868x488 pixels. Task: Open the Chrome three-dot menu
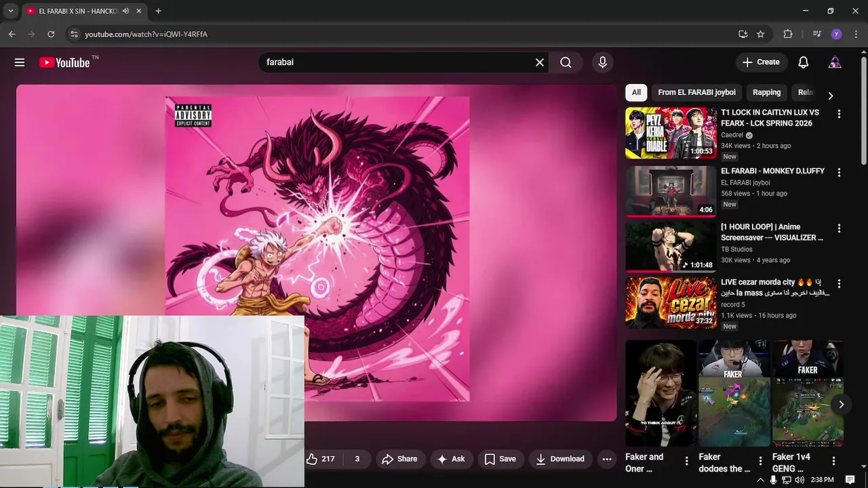click(855, 34)
